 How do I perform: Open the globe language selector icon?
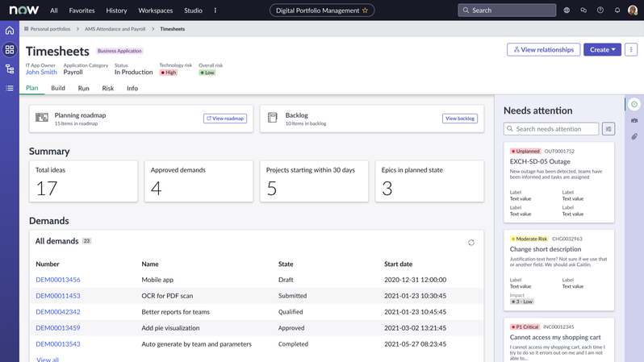click(x=567, y=10)
